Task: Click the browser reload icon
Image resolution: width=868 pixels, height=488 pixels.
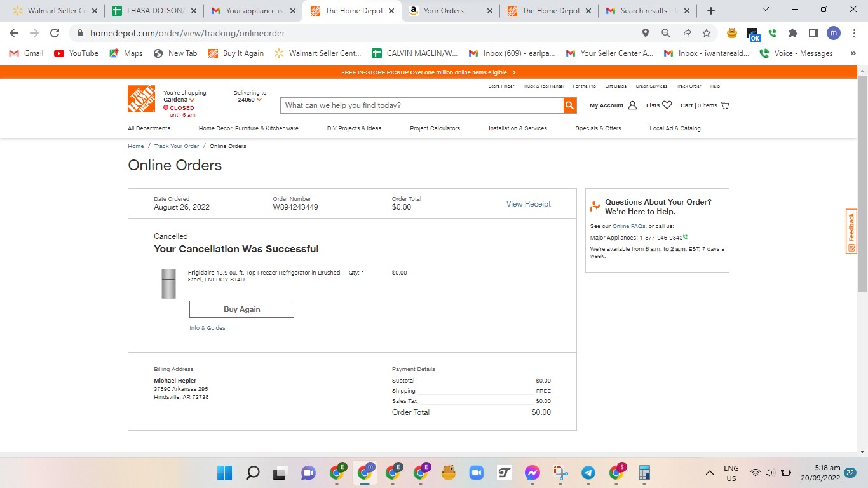Action: pos(55,33)
